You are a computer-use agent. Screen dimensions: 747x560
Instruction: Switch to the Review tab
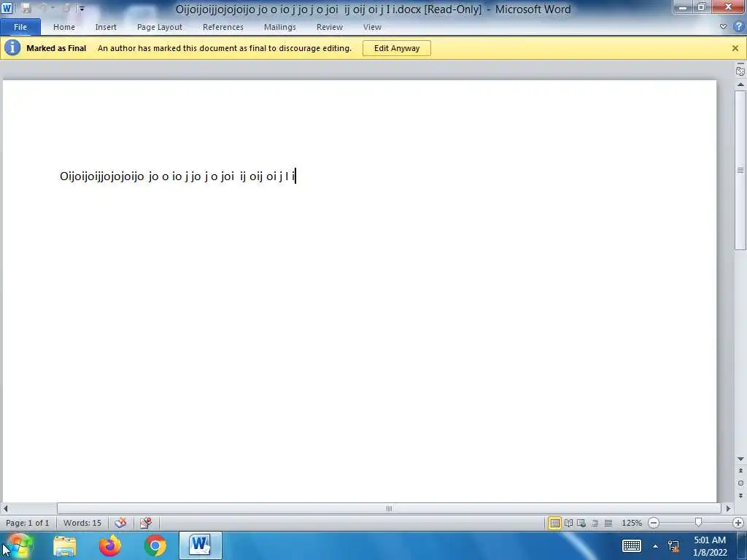tap(330, 27)
